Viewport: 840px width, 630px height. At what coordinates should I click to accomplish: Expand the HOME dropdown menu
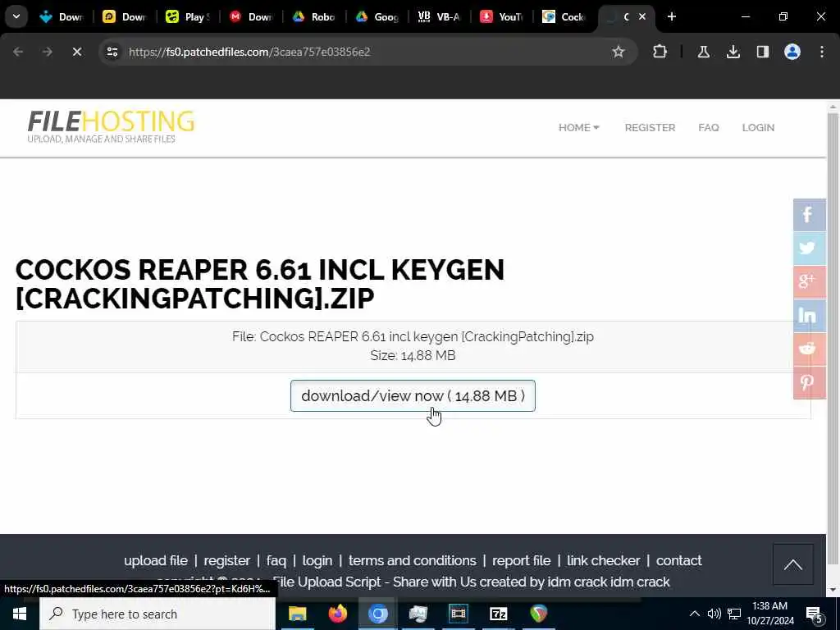[578, 127]
